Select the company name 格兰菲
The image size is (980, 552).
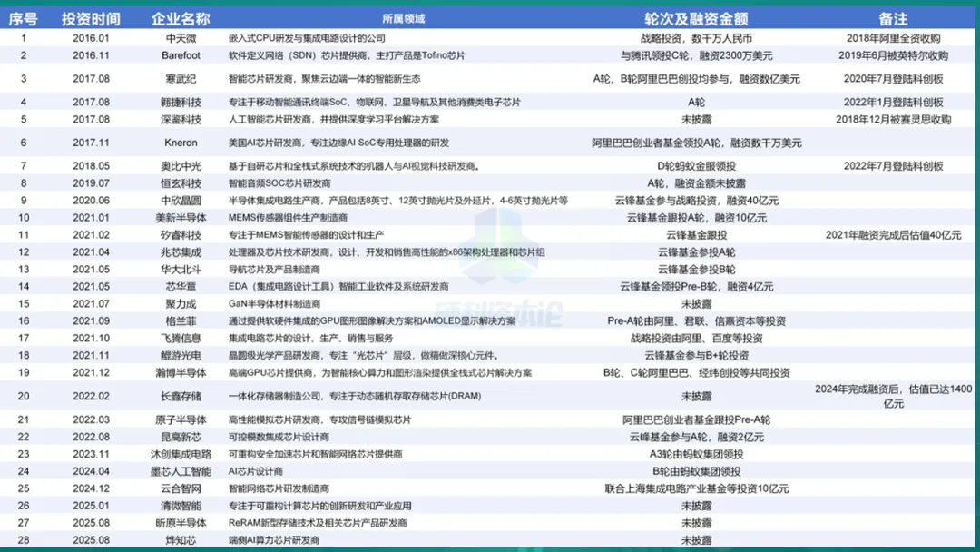pyautogui.click(x=181, y=320)
